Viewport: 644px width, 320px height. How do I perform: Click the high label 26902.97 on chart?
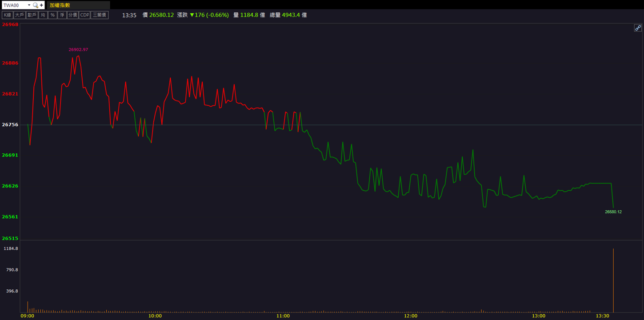[78, 50]
